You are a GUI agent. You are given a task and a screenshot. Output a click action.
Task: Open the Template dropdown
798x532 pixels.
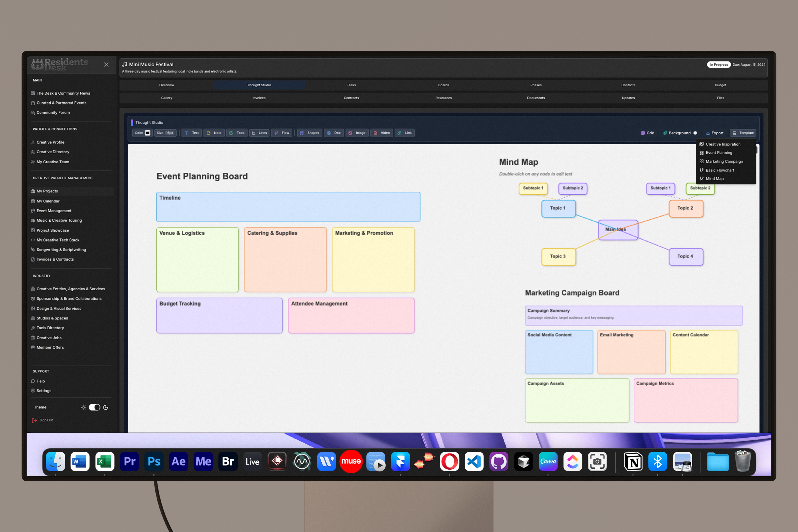coord(743,133)
